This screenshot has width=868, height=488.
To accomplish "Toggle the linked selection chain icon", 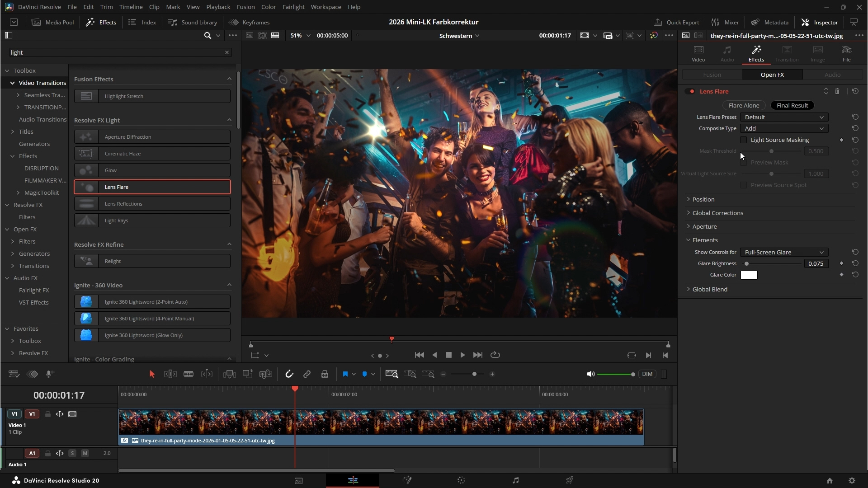I will pos(307,374).
